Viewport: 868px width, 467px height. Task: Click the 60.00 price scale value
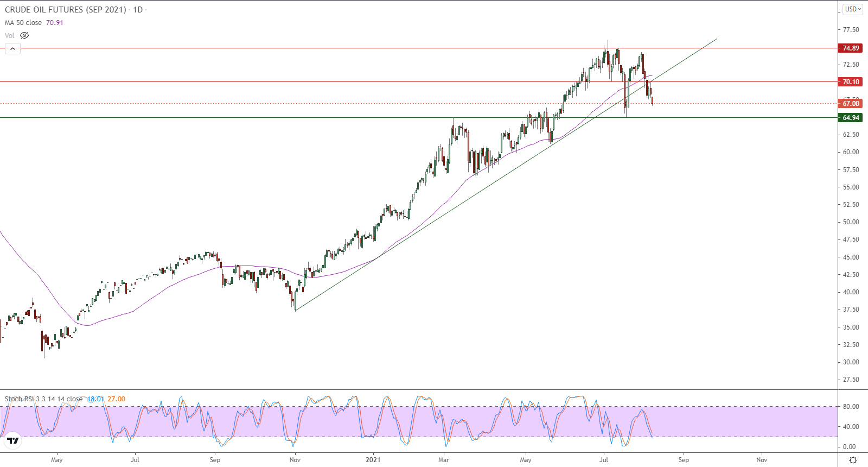tap(851, 152)
